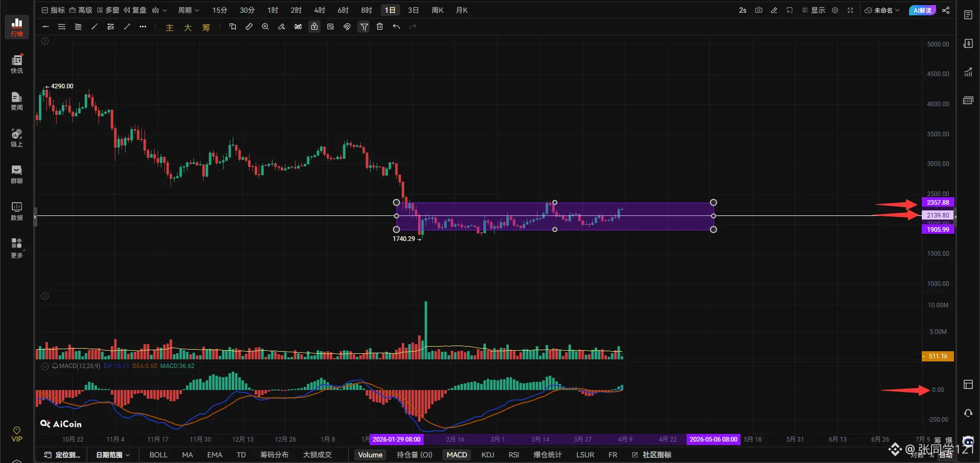Screen dimensions: 980x463
Task: Click the 定位到... locate button
Action: 62,455
